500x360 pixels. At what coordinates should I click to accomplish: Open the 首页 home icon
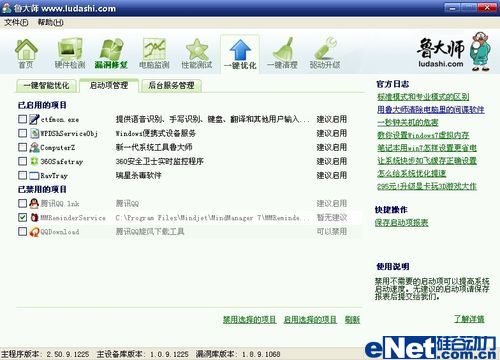coord(26,50)
